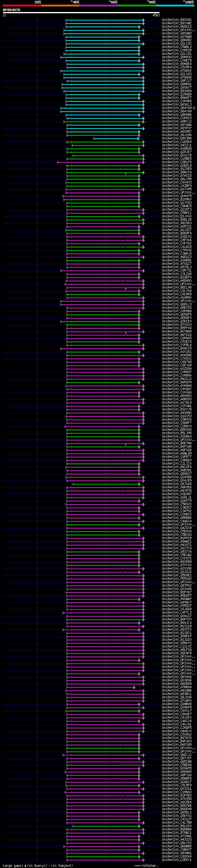This screenshot has width=197, height=868.
Task: Click the red 20% identity legend bar
Action: point(22,6)
